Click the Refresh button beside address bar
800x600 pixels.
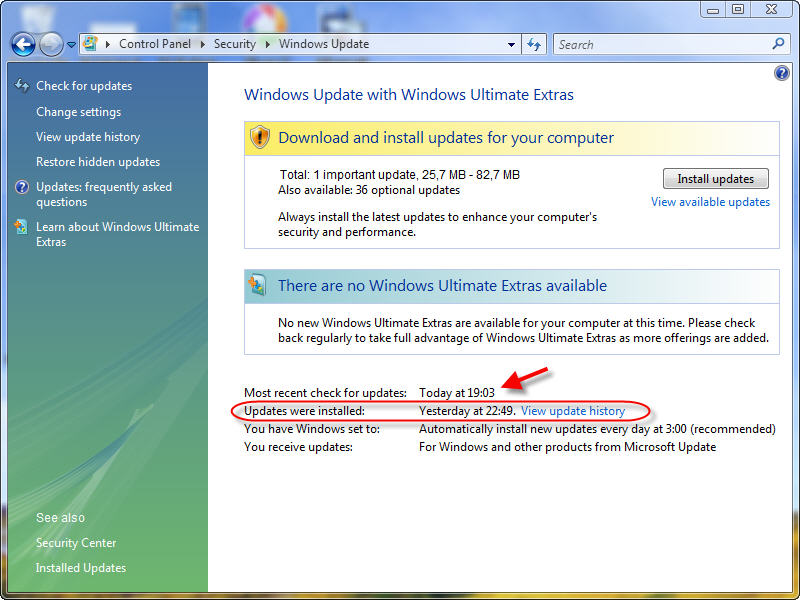[535, 44]
